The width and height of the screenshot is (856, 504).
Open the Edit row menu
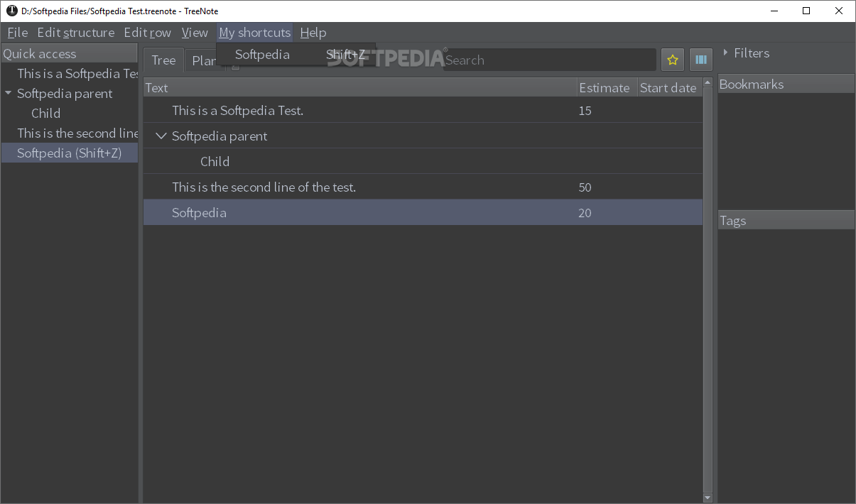(x=148, y=33)
